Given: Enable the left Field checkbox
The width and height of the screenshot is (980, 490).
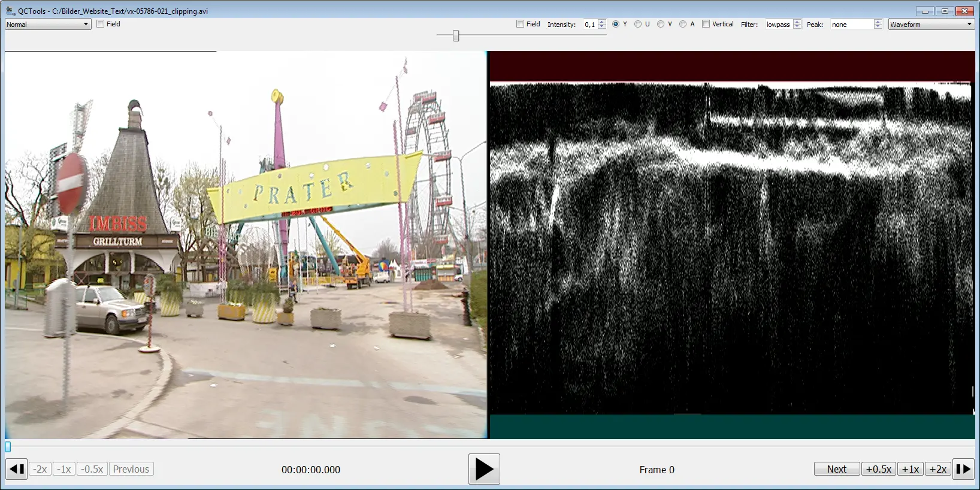Looking at the screenshot, I should click(x=101, y=24).
